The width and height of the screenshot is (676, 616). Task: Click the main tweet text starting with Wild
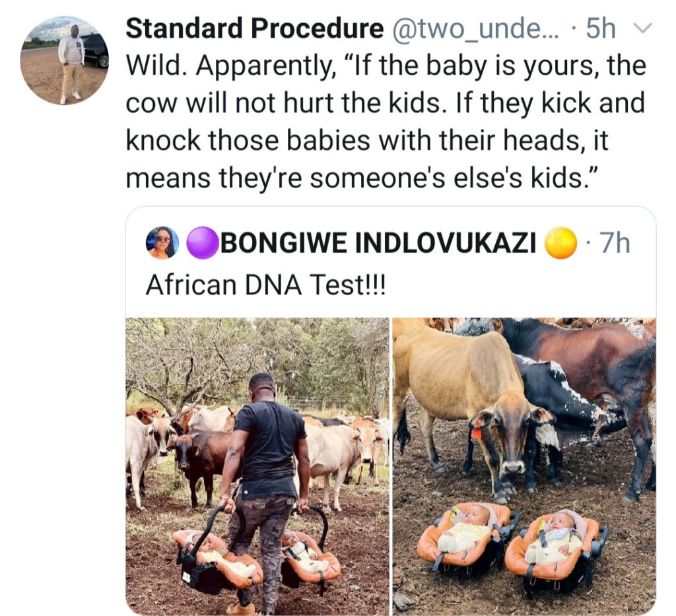pyautogui.click(x=386, y=121)
